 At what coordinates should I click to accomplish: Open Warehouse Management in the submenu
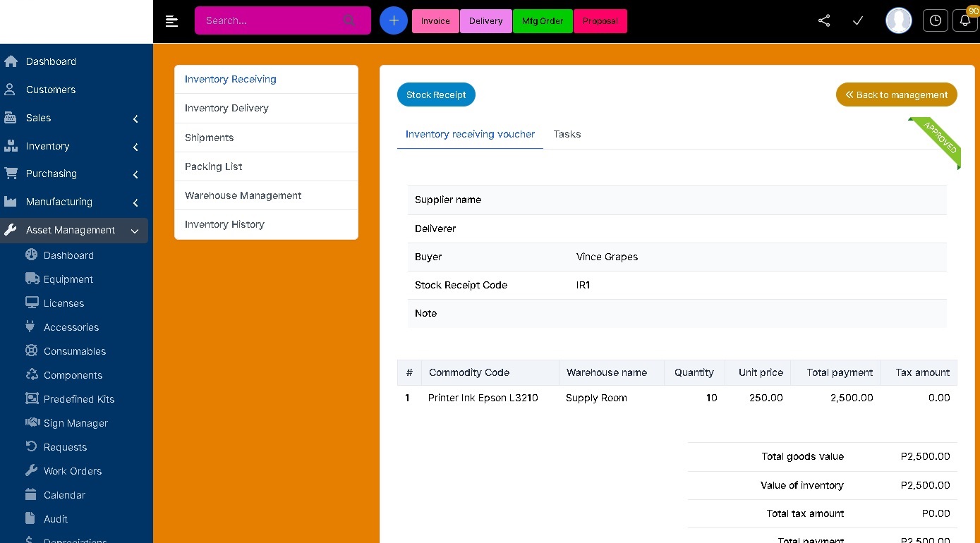(x=243, y=195)
